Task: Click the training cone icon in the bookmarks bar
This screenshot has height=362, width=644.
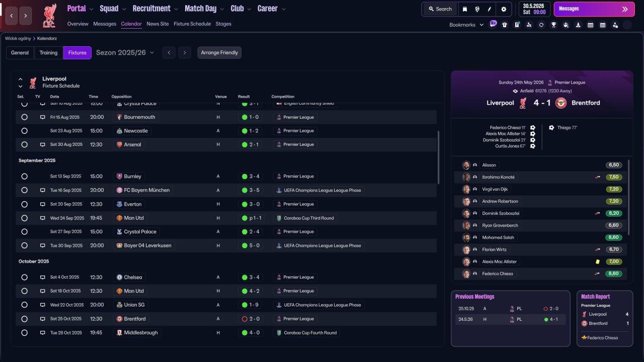Action: tap(579, 25)
